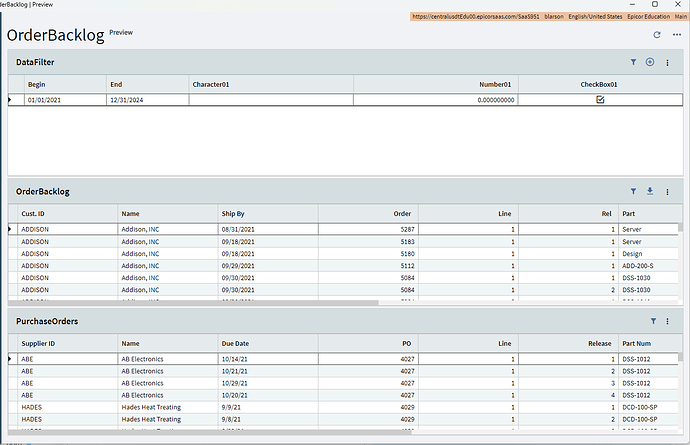Click due date 10/29/21 cell
The height and width of the screenshot is (445, 690).
tap(268, 383)
